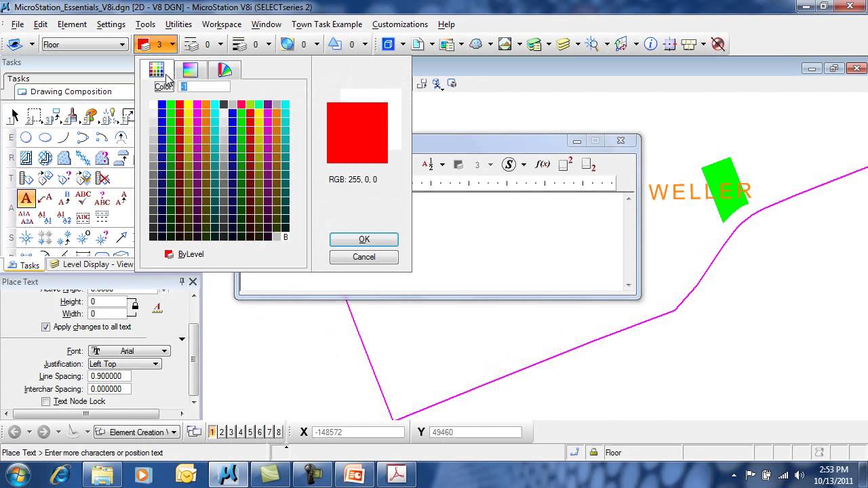Open Windows Start menu
This screenshot has width=868, height=488.
[x=18, y=474]
